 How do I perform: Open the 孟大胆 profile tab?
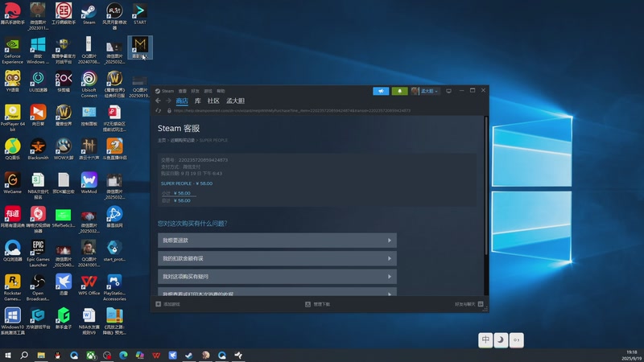click(x=235, y=101)
